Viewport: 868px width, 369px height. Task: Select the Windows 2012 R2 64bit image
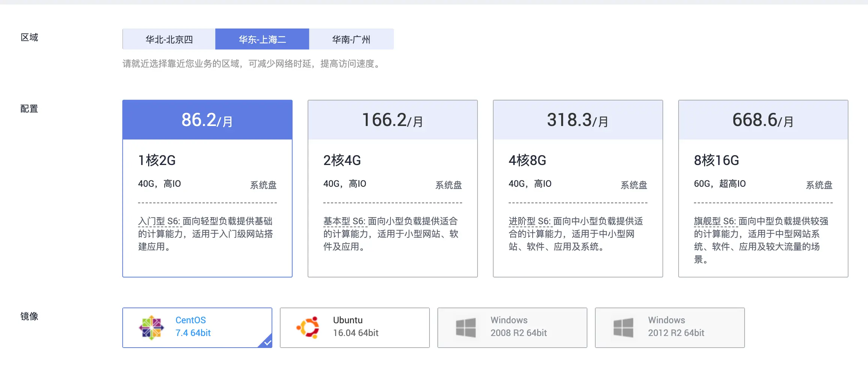click(x=670, y=327)
